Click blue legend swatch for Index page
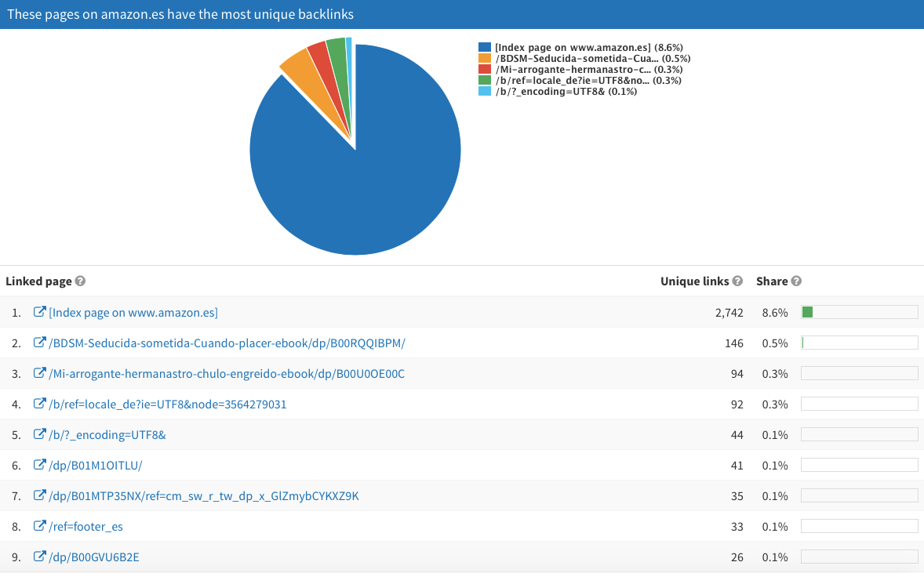924x573 pixels. click(485, 48)
